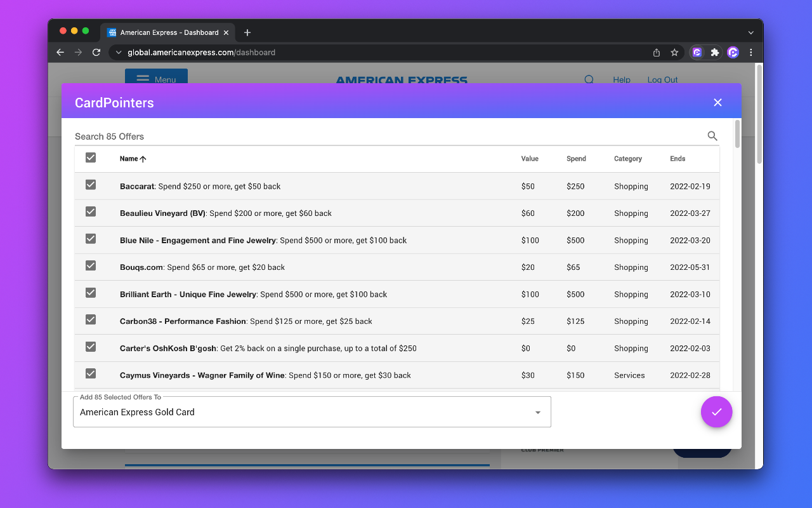Click the Carter's OshKosh B'gosh offer text
The height and width of the screenshot is (508, 812).
tap(268, 349)
